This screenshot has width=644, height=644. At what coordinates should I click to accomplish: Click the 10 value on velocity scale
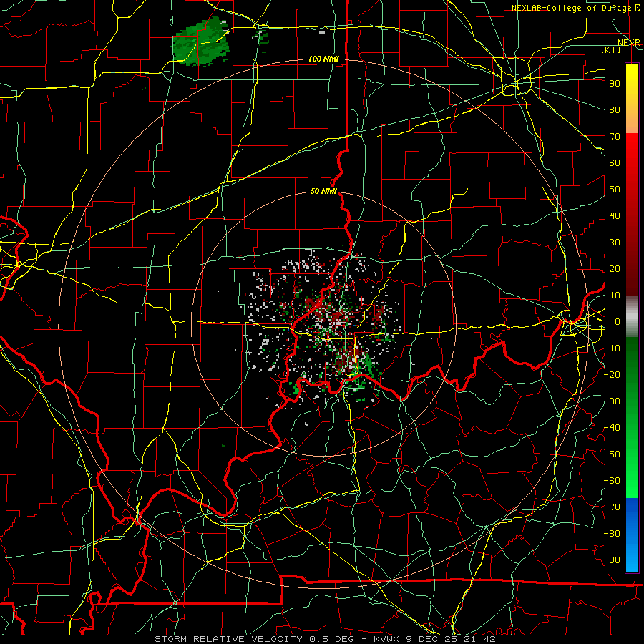pyautogui.click(x=615, y=296)
